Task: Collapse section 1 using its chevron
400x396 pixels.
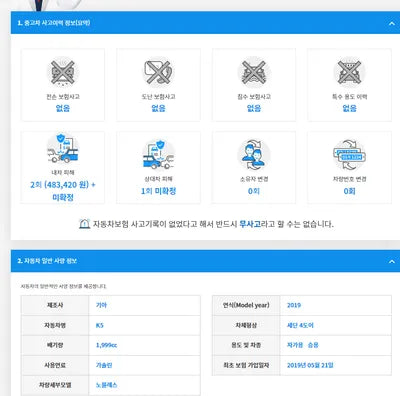Action: (392, 23)
